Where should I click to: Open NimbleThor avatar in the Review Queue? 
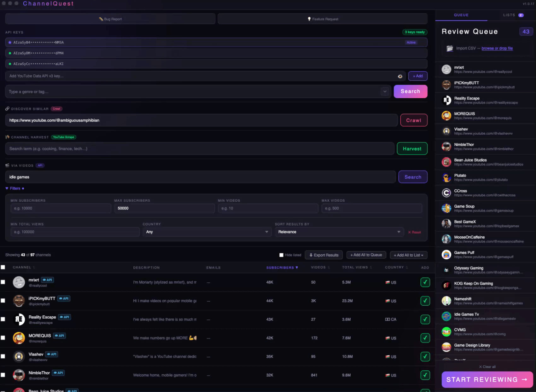[x=446, y=147]
